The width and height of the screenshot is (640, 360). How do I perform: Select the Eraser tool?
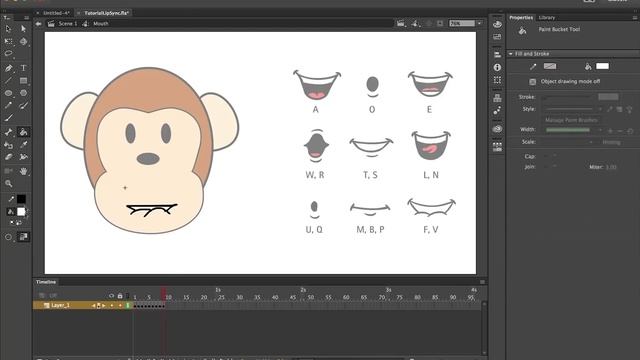coord(8,157)
